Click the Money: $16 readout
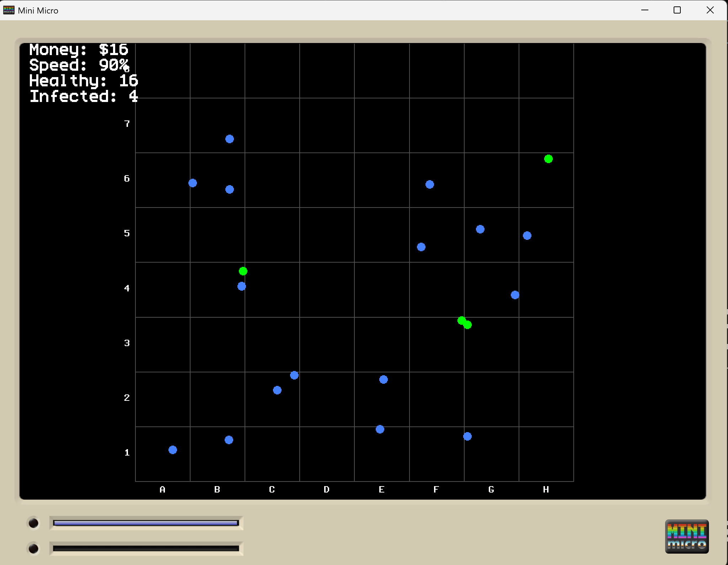 point(79,50)
